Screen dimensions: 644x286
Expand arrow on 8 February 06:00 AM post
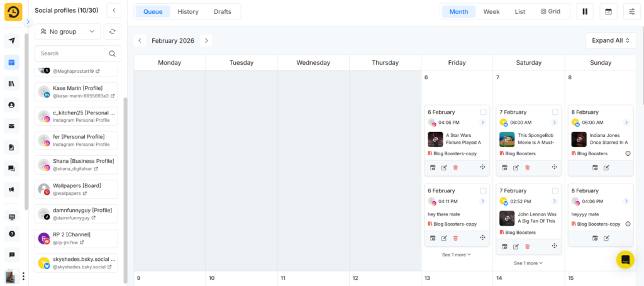tap(626, 123)
